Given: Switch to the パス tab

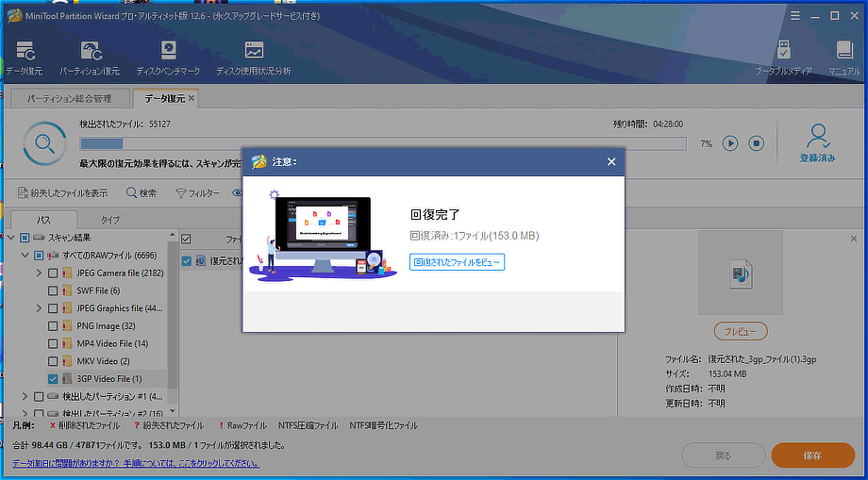Looking at the screenshot, I should tap(43, 220).
